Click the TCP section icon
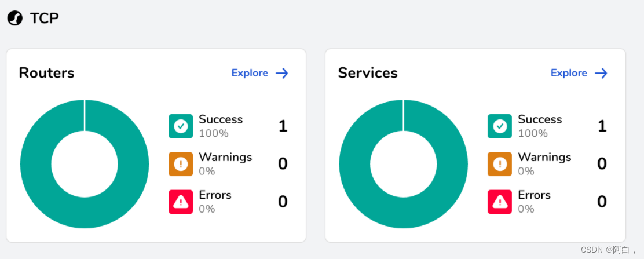The height and width of the screenshot is (259, 644). [15, 18]
